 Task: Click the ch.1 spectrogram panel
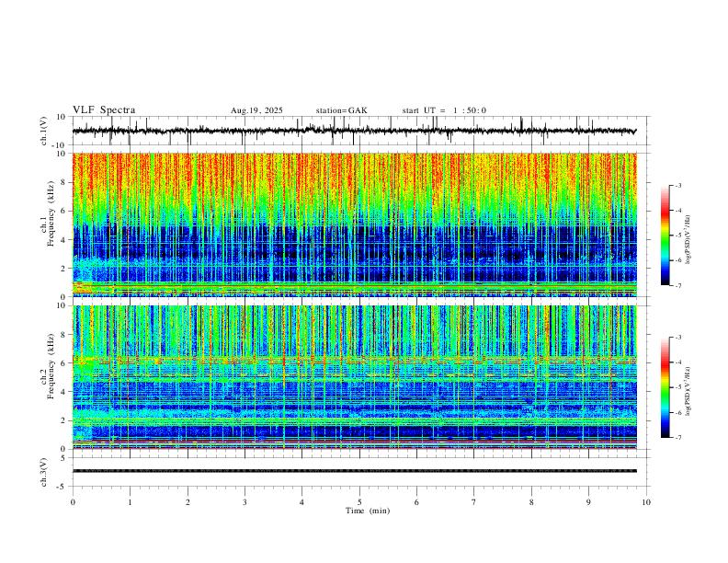(354, 224)
